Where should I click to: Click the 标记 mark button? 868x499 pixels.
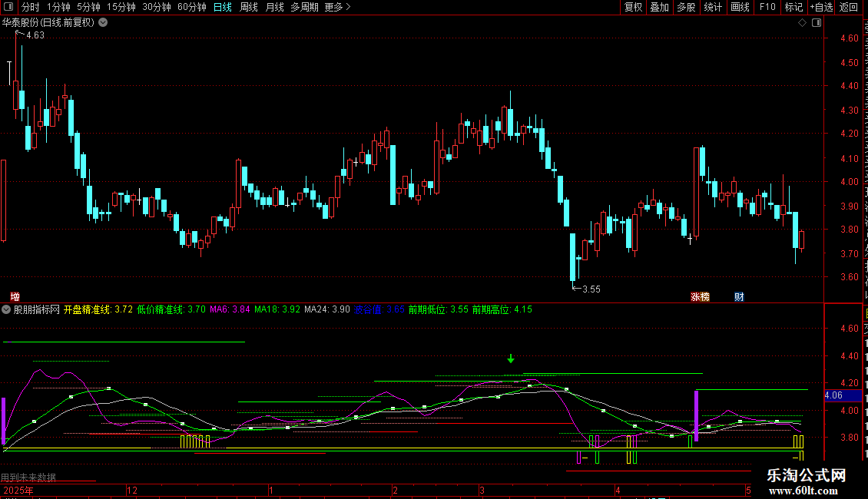click(x=793, y=7)
